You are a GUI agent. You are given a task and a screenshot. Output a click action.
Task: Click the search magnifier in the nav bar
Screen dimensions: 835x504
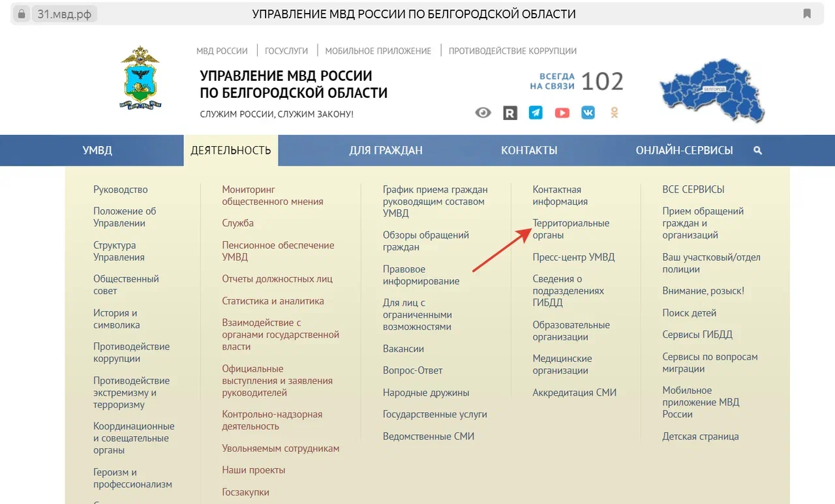point(757,151)
